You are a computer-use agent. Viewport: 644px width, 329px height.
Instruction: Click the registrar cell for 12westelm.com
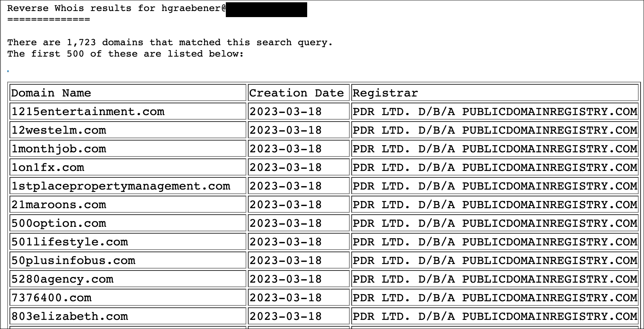[495, 130]
